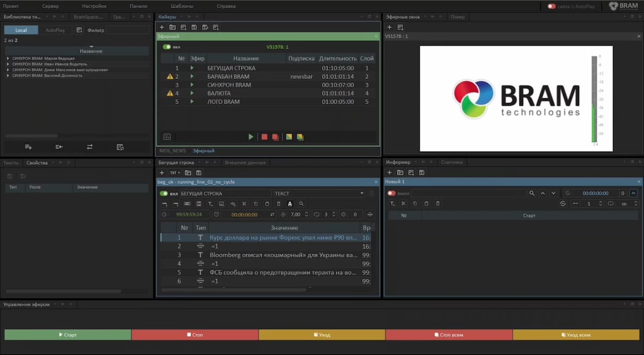Click add-text 'T' icon in Информер toolbar
The width and height of the screenshot is (644, 355).
(392, 204)
